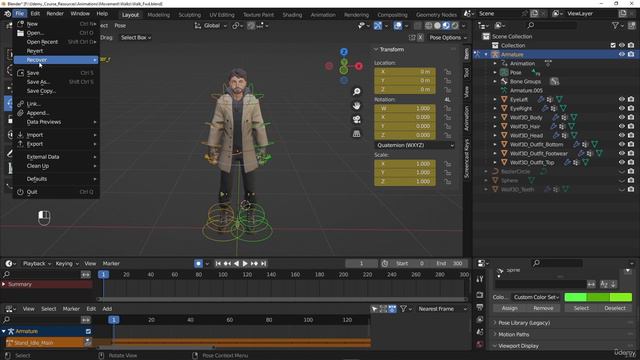Hide Wolf3D_Outfit_Top with eye icon
Screen dimensions: 640x360
[x=622, y=162]
